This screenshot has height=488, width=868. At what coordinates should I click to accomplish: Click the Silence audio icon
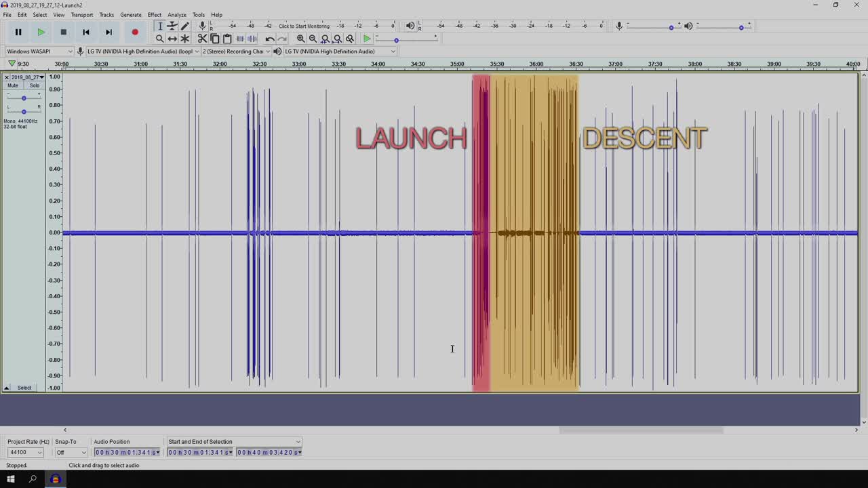click(252, 39)
